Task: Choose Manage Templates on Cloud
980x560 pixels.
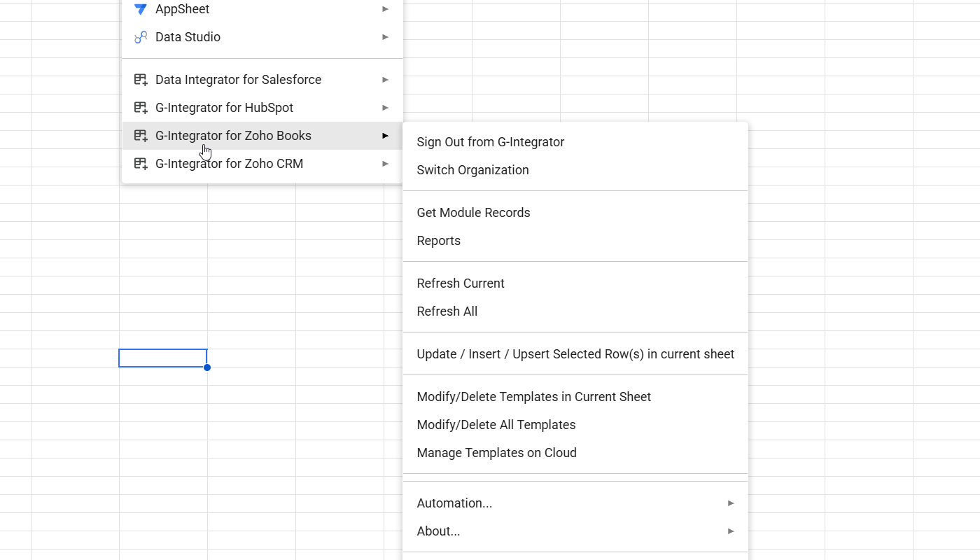Action: pyautogui.click(x=575, y=453)
